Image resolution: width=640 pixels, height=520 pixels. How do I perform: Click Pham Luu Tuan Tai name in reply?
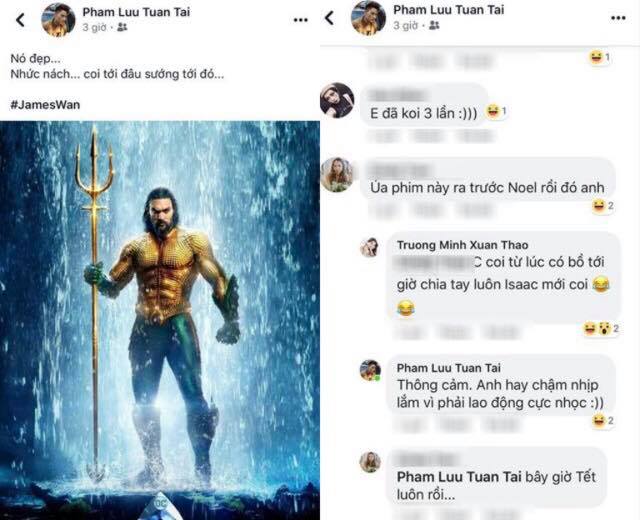pyautogui.click(x=449, y=368)
